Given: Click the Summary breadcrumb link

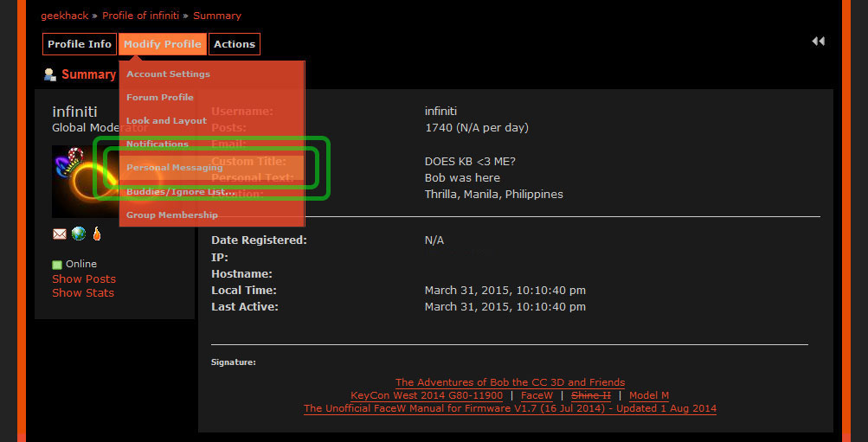Looking at the screenshot, I should pos(217,16).
